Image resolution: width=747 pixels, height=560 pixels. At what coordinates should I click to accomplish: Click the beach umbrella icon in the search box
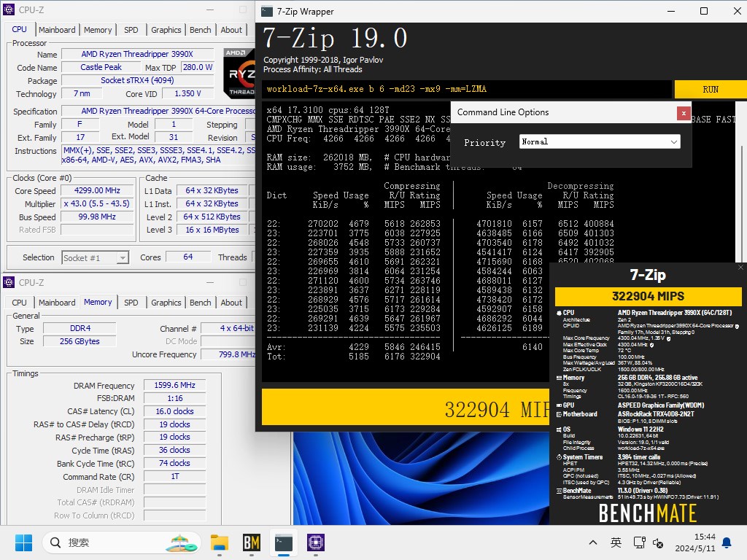(x=182, y=542)
